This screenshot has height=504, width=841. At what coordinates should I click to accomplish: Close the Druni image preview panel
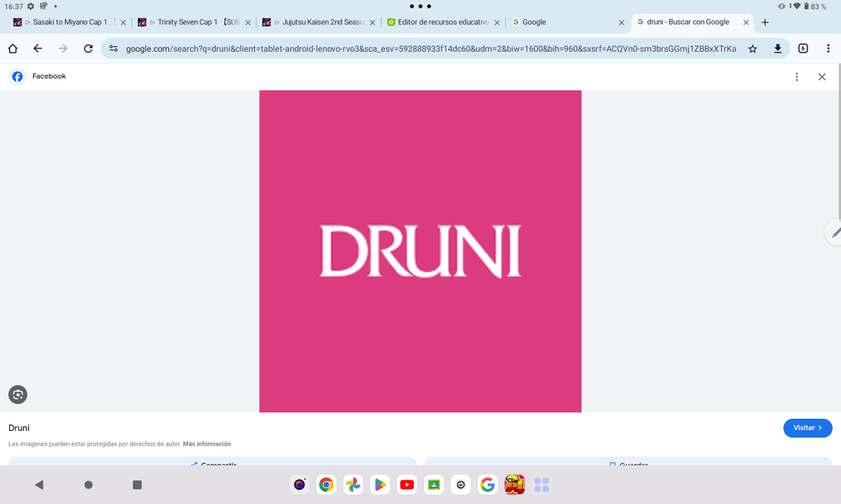[821, 76]
